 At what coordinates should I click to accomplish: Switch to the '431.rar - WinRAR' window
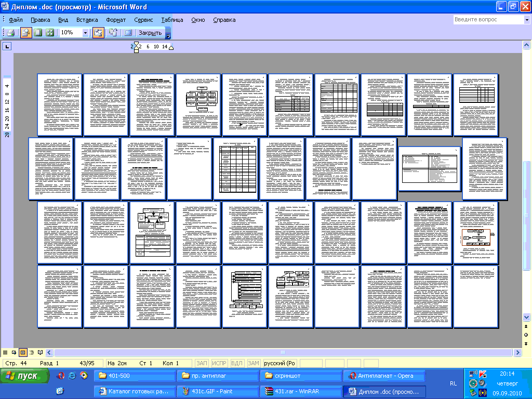click(x=301, y=392)
